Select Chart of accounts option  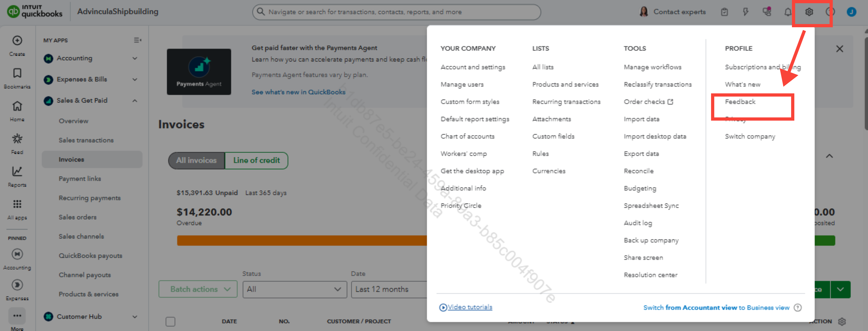(467, 136)
